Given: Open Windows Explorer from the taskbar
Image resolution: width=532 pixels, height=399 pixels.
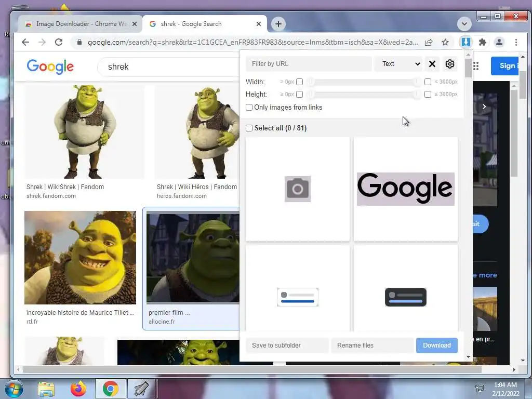Looking at the screenshot, I should (46, 389).
